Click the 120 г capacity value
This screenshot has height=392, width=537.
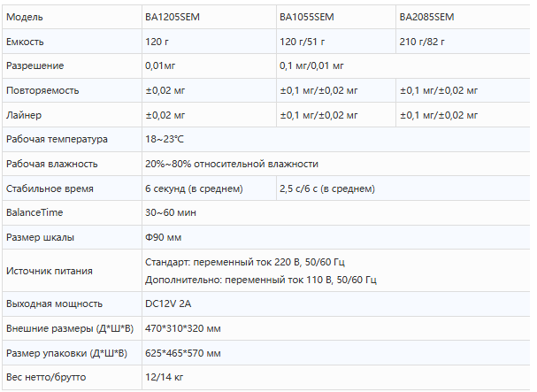pos(157,42)
